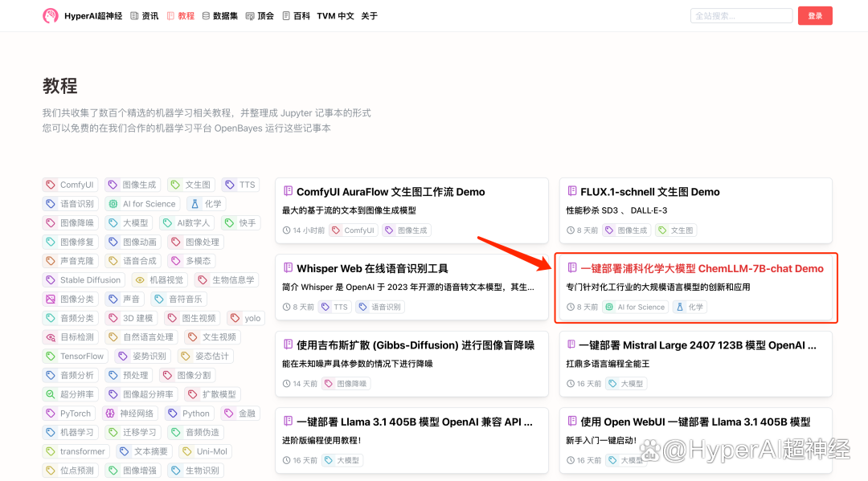Focus the 全站搜索 search field
Image resolution: width=868 pixels, height=481 pixels.
pos(741,16)
